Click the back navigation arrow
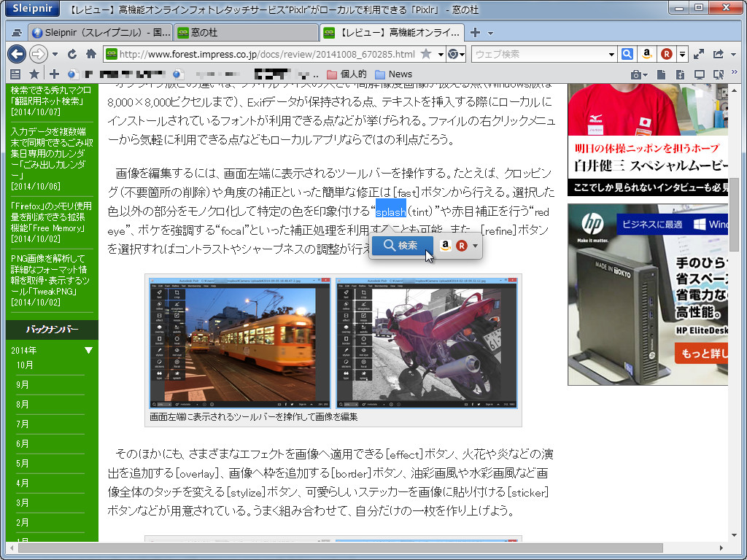This screenshot has width=747, height=560. pyautogui.click(x=16, y=53)
